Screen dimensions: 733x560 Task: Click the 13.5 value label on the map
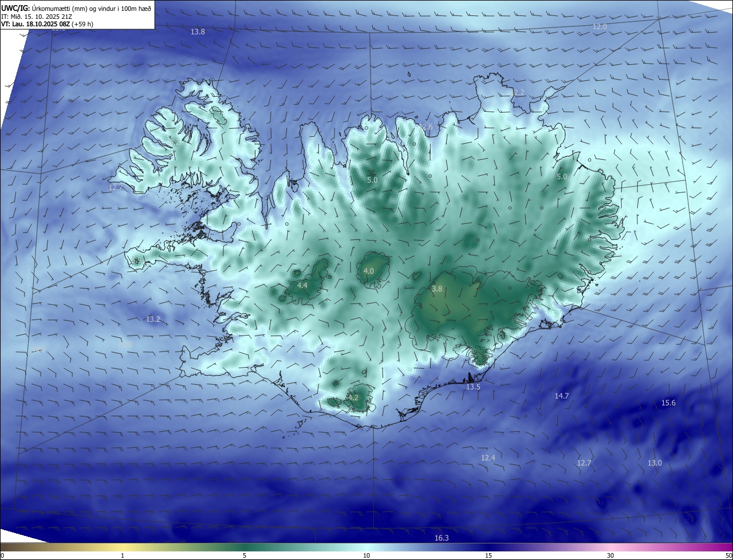[x=473, y=387]
